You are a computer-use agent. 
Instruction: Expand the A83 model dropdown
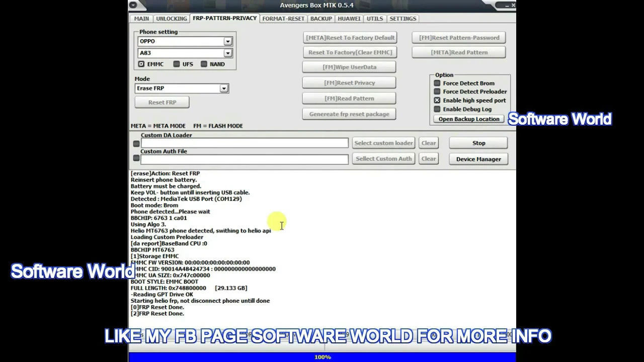228,53
